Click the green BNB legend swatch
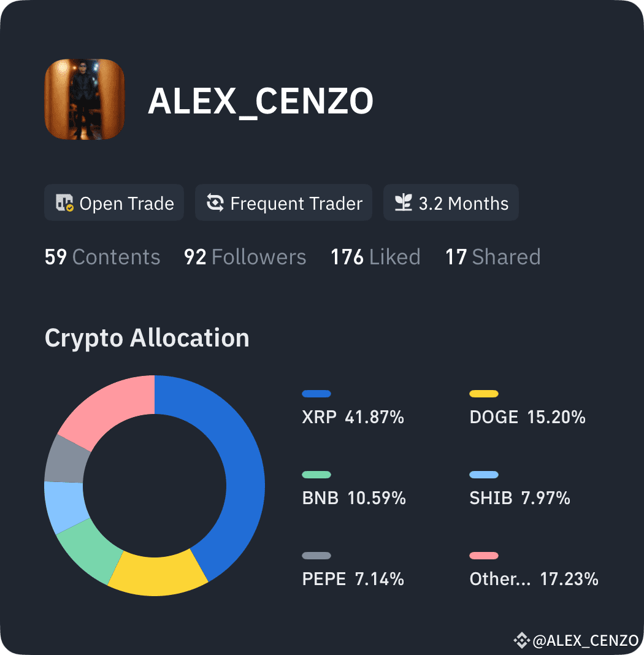Image resolution: width=644 pixels, height=655 pixels. 316,475
